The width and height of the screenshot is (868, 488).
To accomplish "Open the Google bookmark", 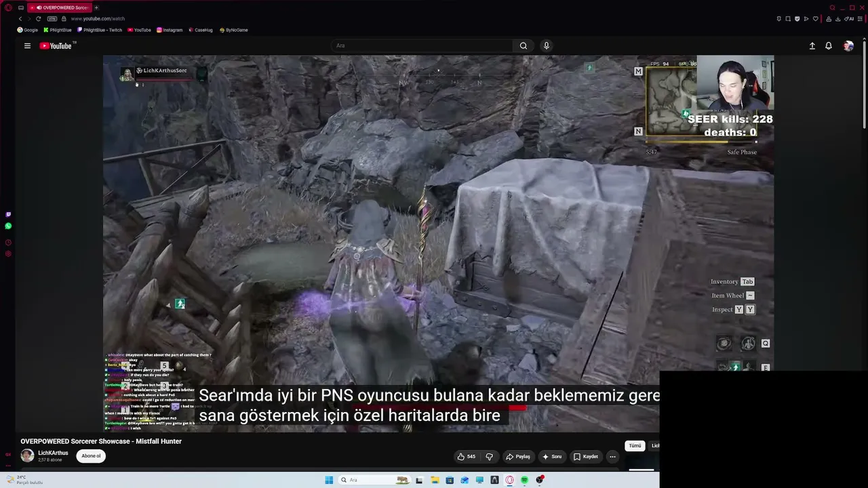I will [x=28, y=30].
